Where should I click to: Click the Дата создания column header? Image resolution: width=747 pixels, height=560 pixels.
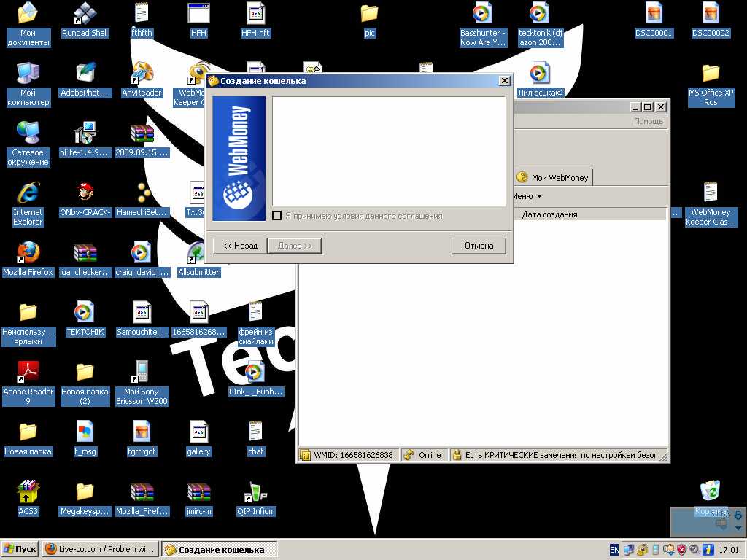pos(549,214)
